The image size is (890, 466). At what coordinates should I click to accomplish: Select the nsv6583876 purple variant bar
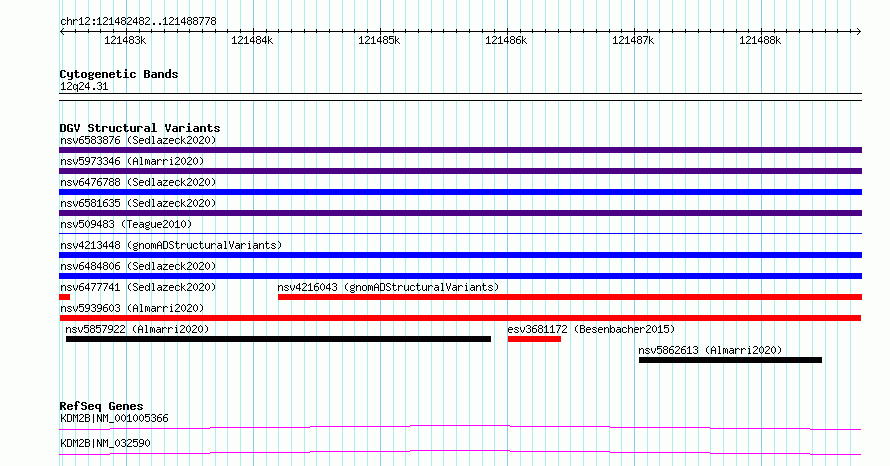460,150
